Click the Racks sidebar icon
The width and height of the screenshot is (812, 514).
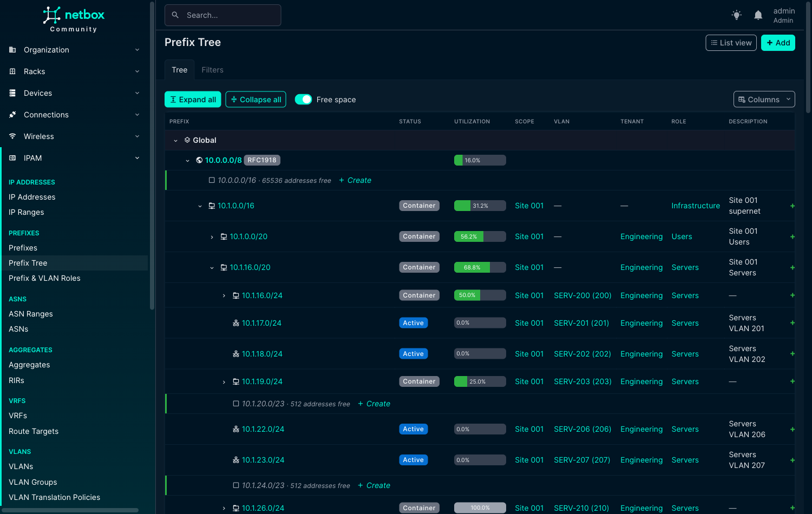point(12,71)
